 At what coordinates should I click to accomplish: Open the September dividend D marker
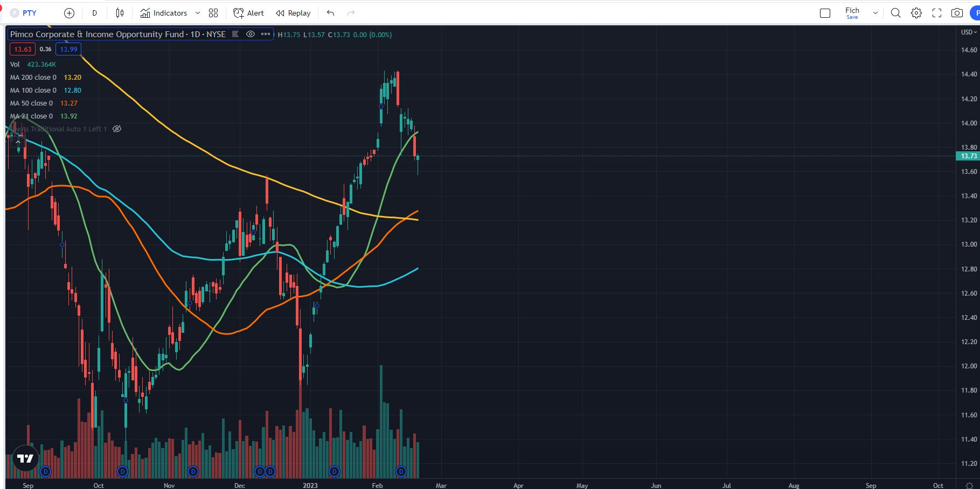[45, 472]
